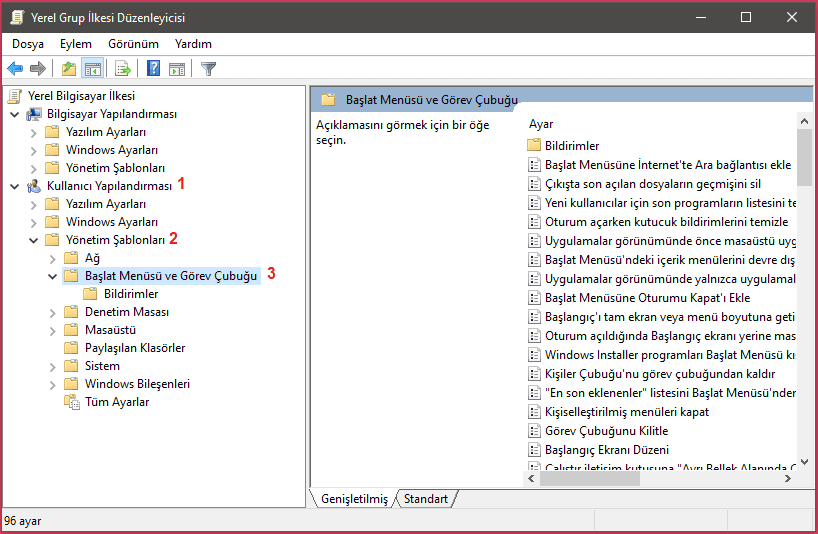Click the Export List toolbar icon
The image size is (818, 534).
click(123, 68)
